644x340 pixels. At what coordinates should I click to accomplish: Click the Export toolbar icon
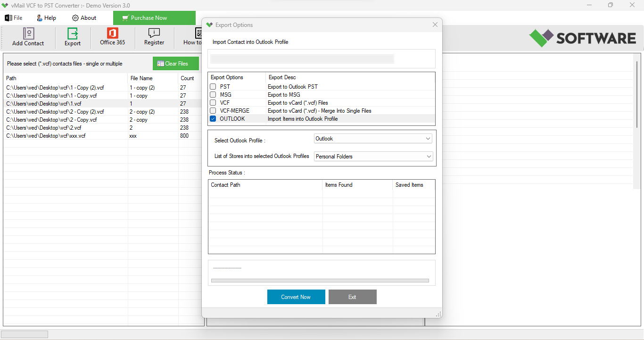(x=73, y=37)
